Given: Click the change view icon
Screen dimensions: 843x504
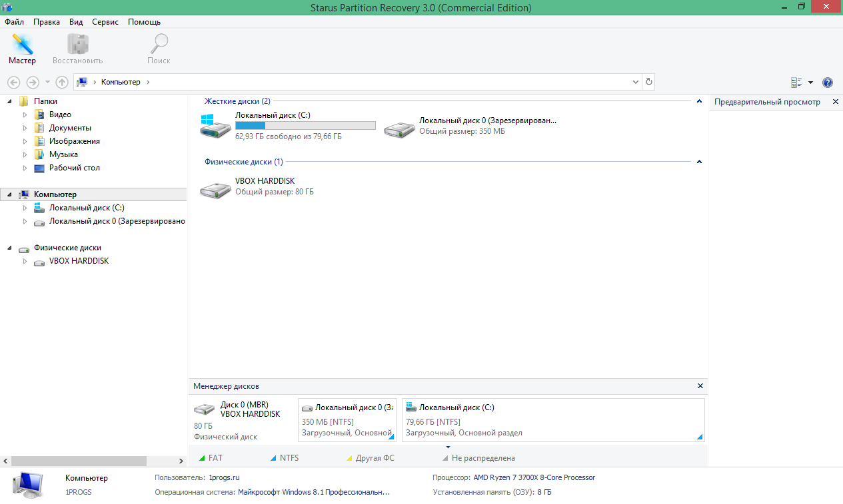Looking at the screenshot, I should tap(797, 81).
